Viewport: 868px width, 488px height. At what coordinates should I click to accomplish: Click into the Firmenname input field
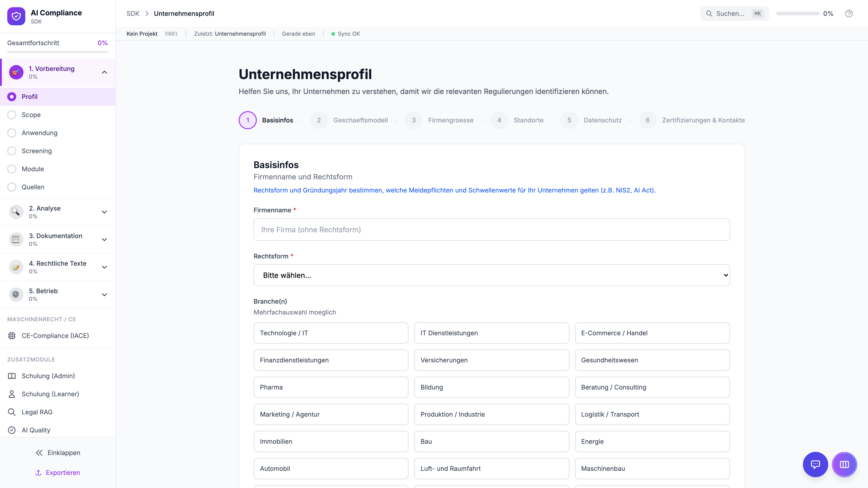pyautogui.click(x=491, y=230)
